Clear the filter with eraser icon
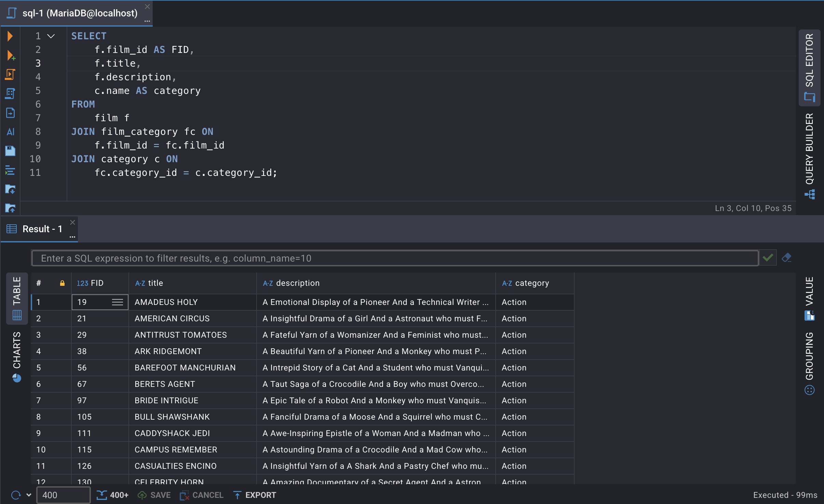824x504 pixels. pos(786,258)
